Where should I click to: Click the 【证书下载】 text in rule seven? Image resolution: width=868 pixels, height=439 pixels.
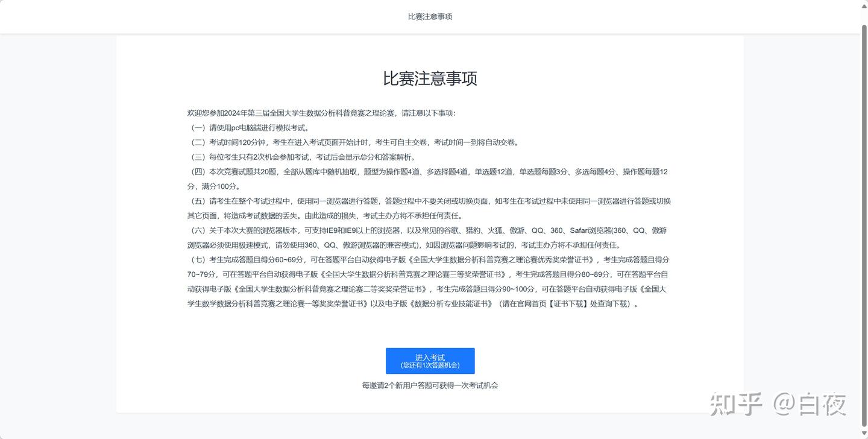[x=568, y=304]
